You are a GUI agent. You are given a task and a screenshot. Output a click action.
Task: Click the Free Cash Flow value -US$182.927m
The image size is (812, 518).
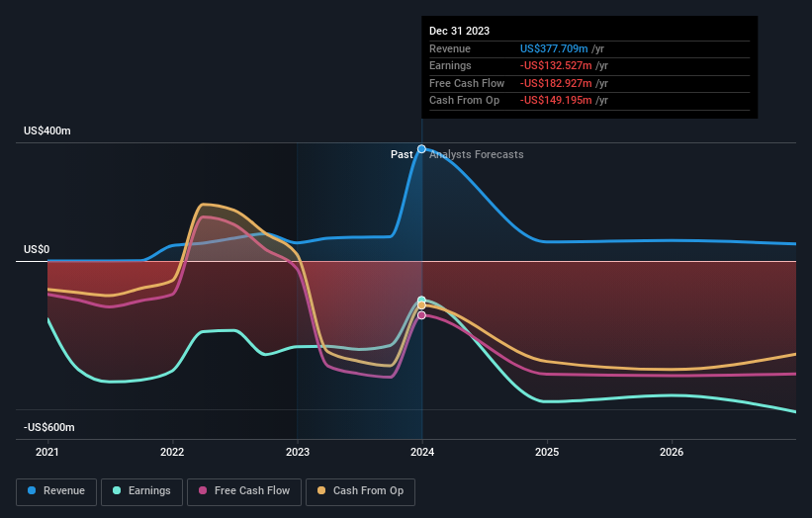coord(556,83)
